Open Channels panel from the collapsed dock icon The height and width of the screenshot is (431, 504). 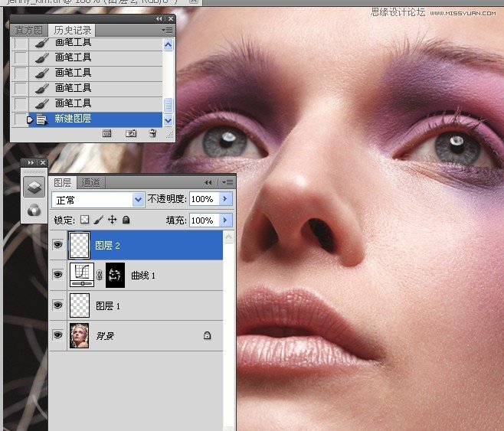coord(34,211)
